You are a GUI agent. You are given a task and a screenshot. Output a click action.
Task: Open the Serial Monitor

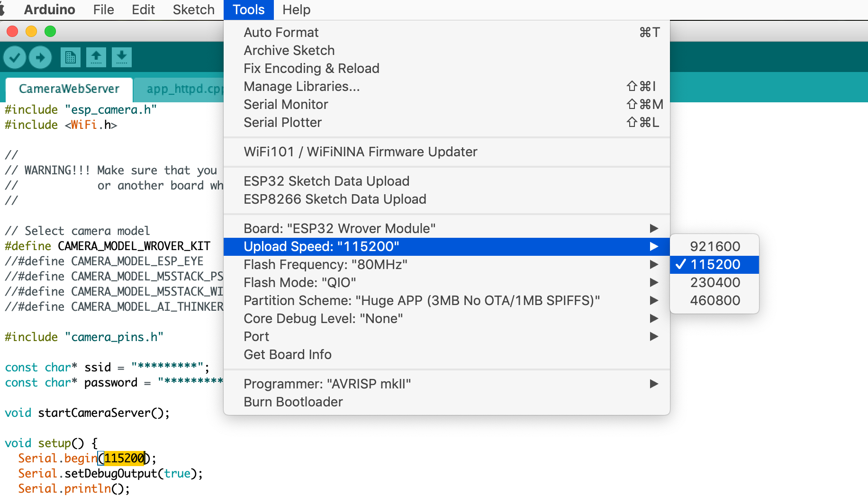point(446,104)
